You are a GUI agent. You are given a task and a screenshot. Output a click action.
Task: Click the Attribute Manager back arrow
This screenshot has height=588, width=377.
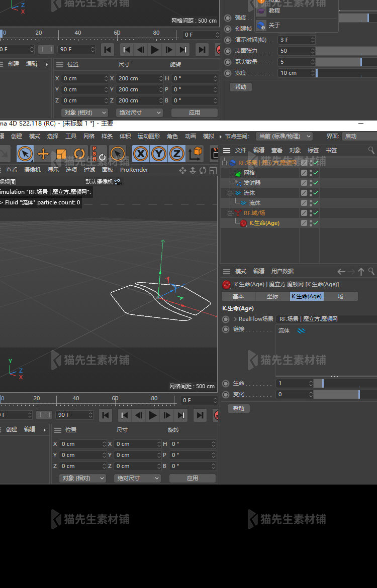(x=341, y=272)
